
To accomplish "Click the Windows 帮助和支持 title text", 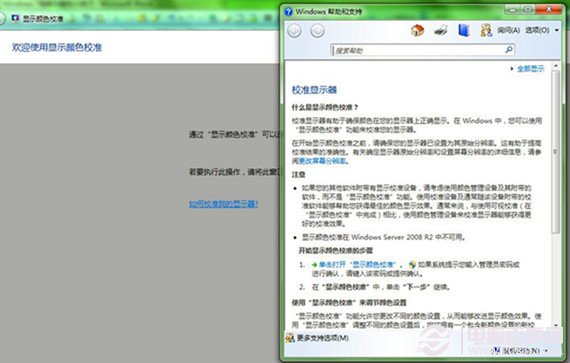I will tap(329, 12).
